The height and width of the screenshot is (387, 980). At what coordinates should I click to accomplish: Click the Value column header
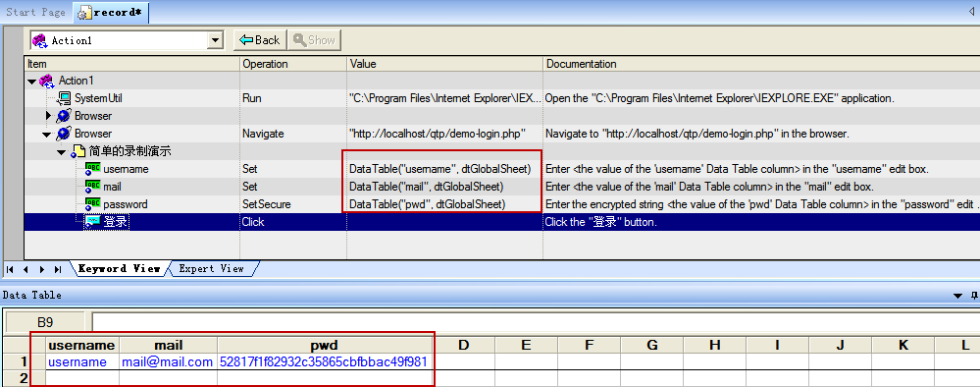[444, 64]
